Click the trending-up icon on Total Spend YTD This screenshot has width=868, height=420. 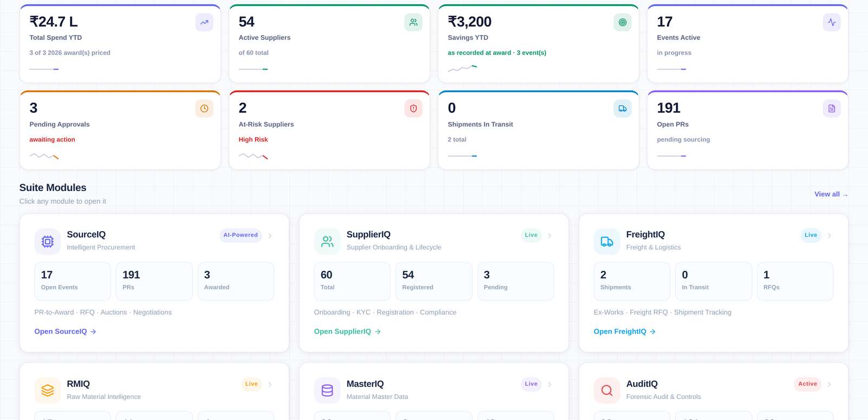pyautogui.click(x=204, y=22)
